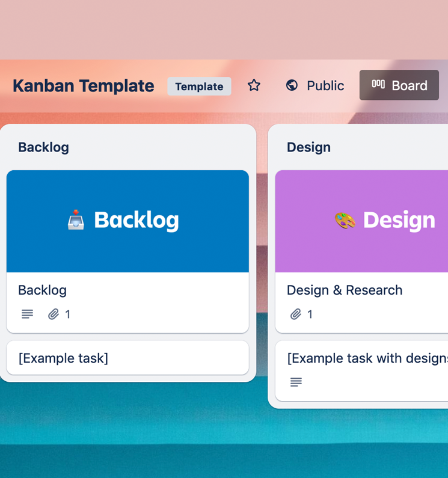Open the blue Backlog cover image
This screenshot has width=448, height=478.
coord(127,221)
